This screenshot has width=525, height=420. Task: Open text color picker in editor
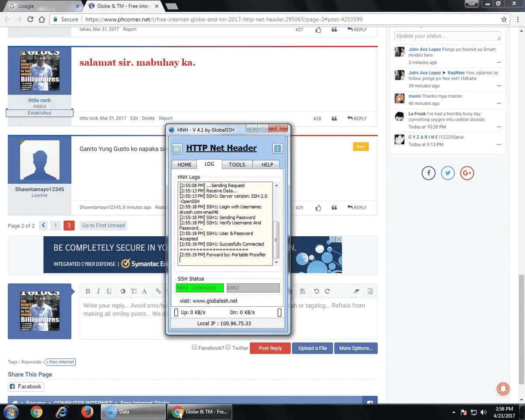(x=122, y=291)
